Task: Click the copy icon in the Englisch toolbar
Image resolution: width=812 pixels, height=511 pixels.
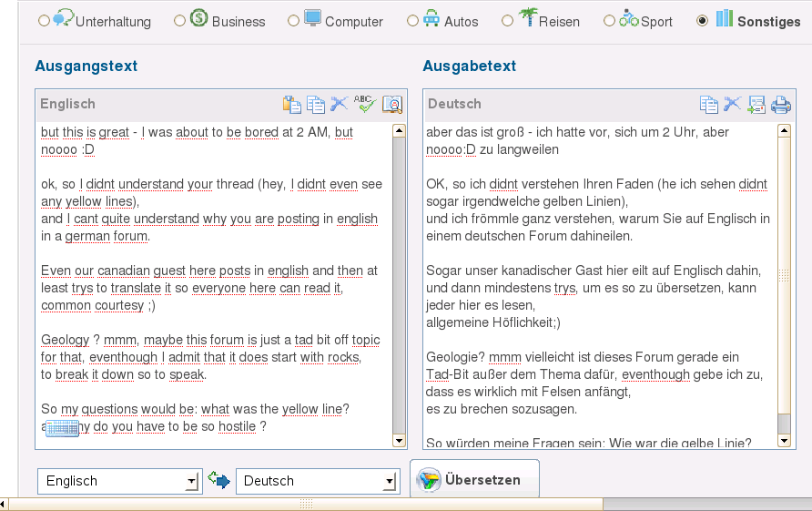Action: coord(315,104)
